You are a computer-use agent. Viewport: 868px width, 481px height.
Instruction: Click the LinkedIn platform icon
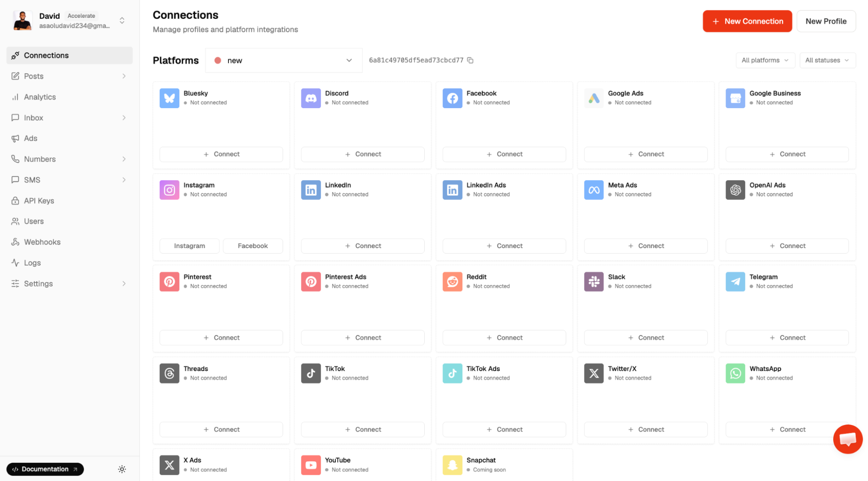(x=311, y=190)
